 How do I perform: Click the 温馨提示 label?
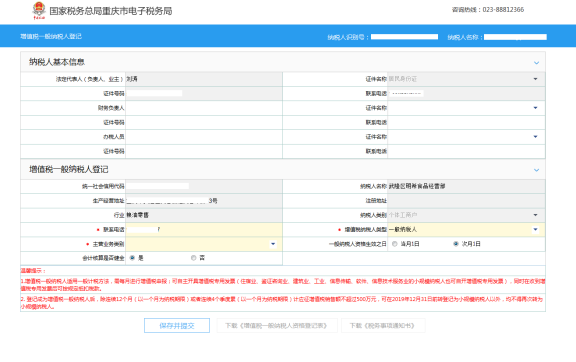pyautogui.click(x=33, y=271)
